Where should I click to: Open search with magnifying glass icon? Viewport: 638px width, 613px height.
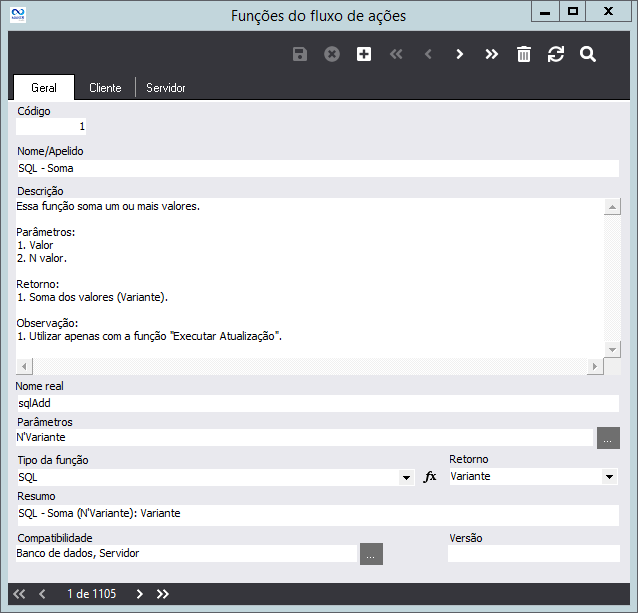[588, 54]
